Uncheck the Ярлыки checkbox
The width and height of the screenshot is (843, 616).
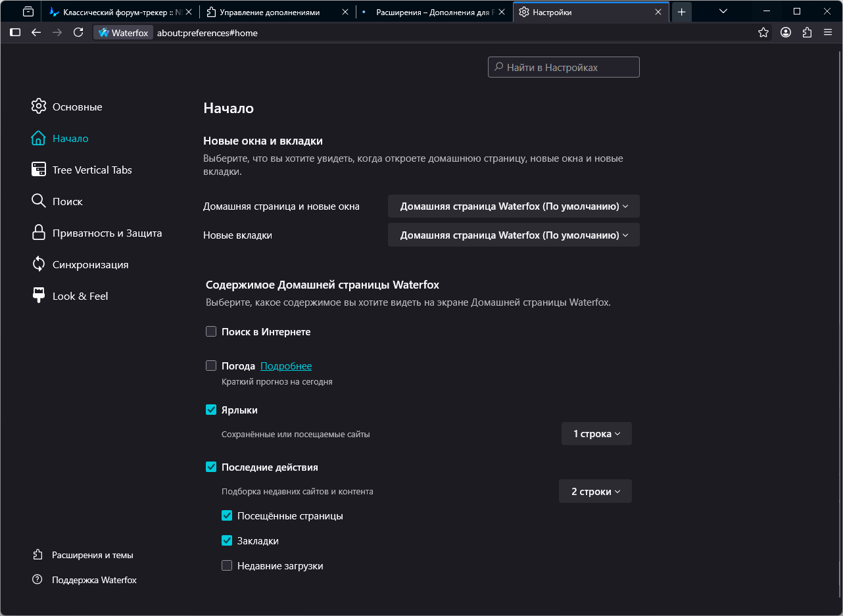211,410
